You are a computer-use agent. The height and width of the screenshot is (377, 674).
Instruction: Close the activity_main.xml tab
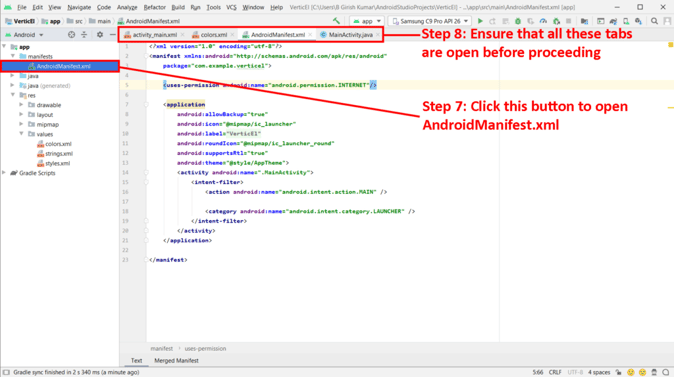(x=182, y=35)
